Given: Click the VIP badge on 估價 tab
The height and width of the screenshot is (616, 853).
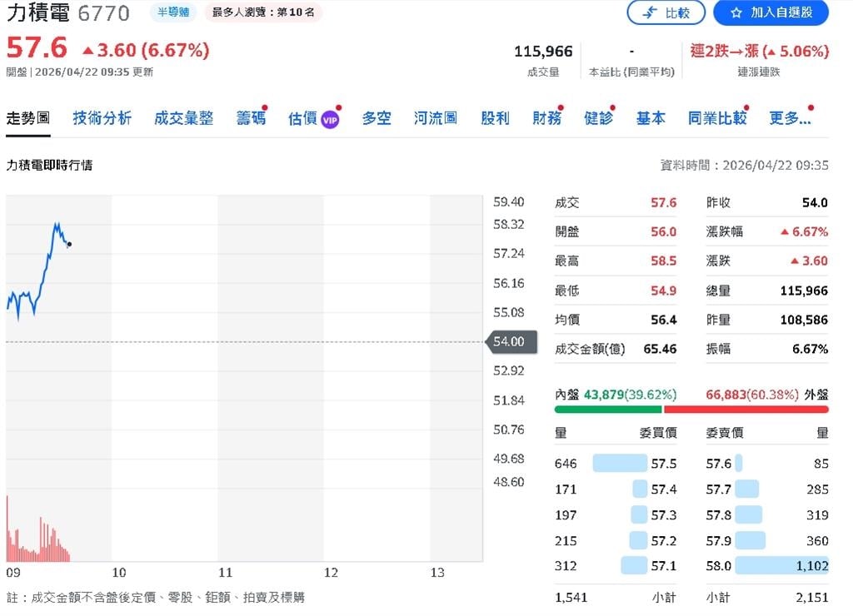Looking at the screenshot, I should (x=328, y=120).
